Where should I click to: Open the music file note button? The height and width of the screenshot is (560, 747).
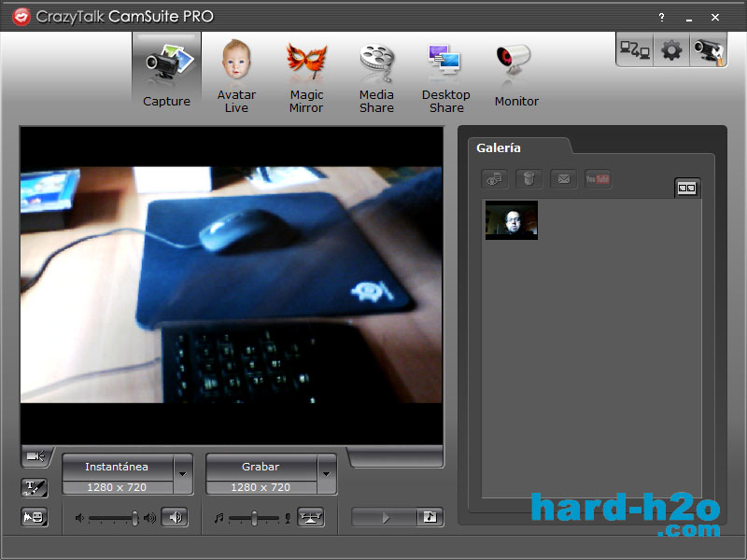(x=430, y=517)
